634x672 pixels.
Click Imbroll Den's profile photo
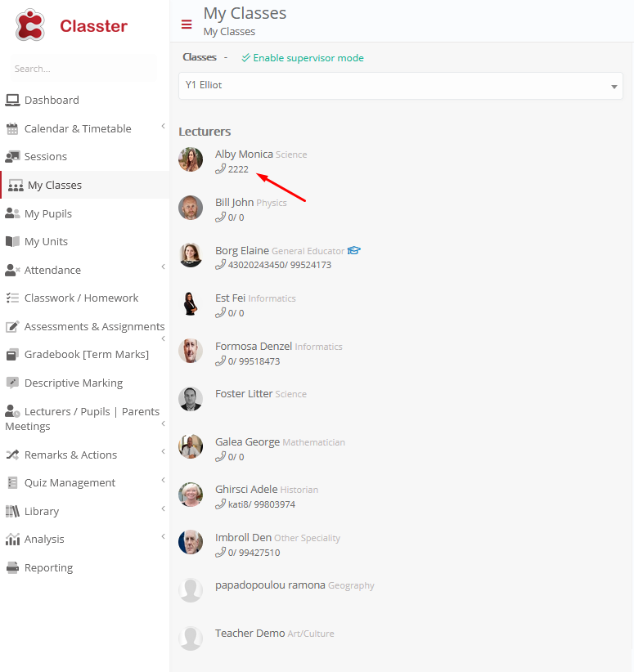[191, 542]
